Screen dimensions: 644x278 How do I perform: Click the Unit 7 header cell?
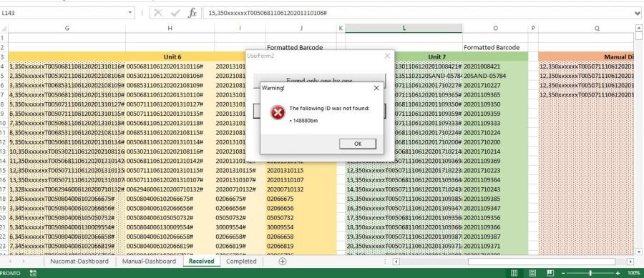436,56
